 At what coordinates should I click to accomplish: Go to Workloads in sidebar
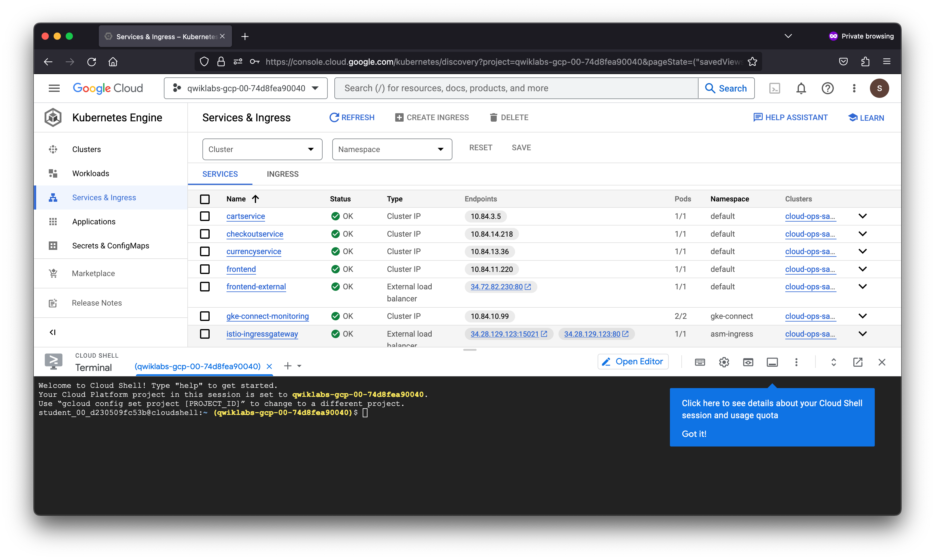click(x=111, y=174)
